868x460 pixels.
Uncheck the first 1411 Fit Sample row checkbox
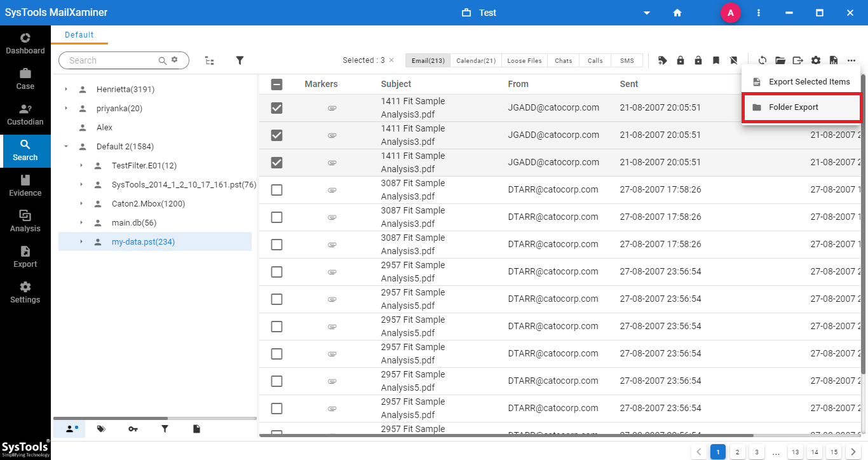[276, 108]
